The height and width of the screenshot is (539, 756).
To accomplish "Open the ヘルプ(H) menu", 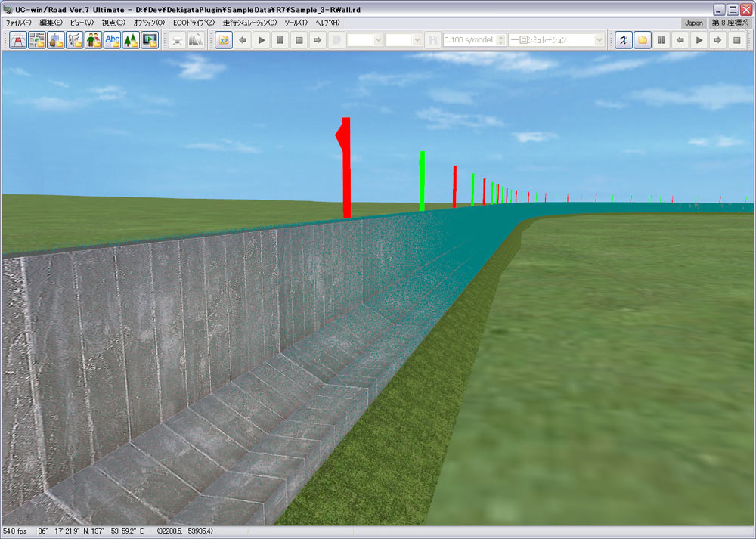I will pos(327,23).
